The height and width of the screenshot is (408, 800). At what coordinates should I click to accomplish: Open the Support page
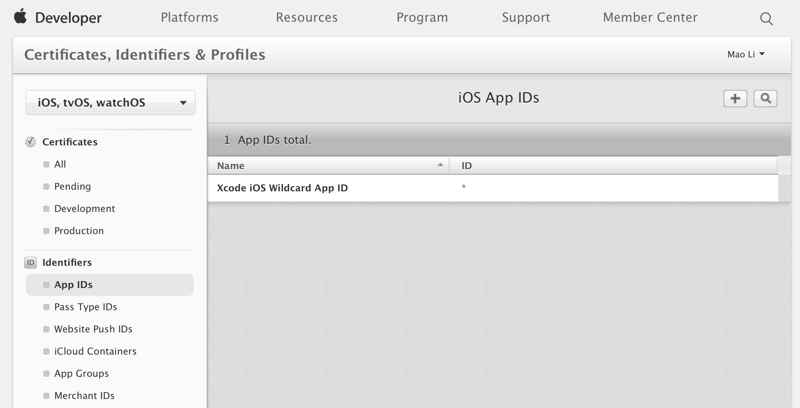pyautogui.click(x=526, y=17)
